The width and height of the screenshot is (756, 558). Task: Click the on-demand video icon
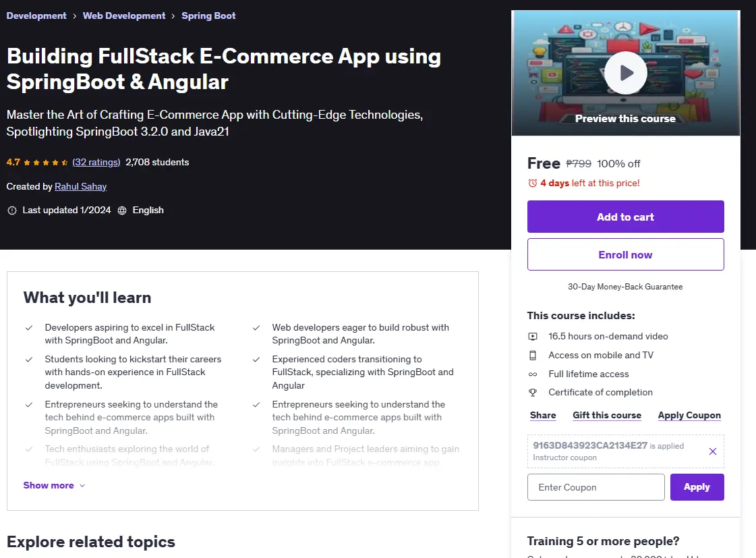pyautogui.click(x=532, y=336)
